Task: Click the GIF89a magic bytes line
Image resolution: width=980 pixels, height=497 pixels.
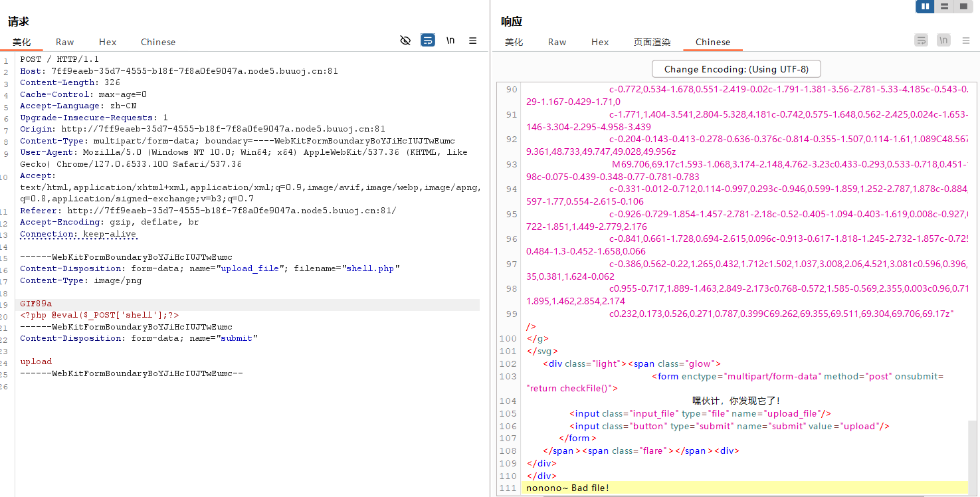Action: pyautogui.click(x=36, y=304)
